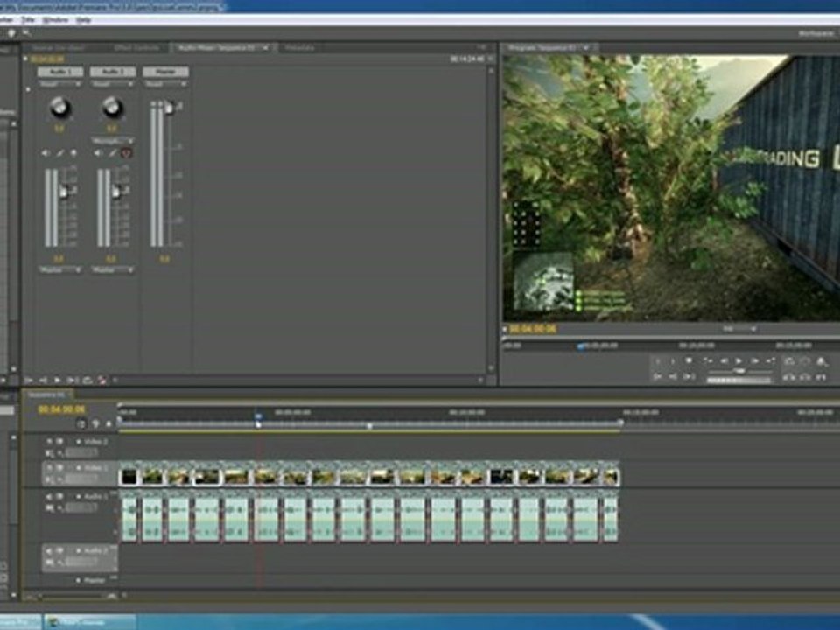Switch to the Metadata tab

[x=299, y=47]
